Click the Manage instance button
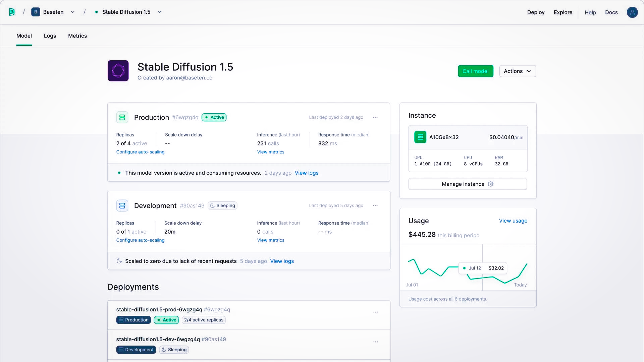 [x=468, y=184]
